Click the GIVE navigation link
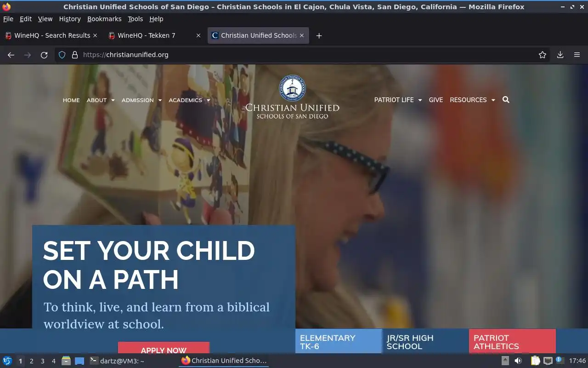Screen dimensions: 588x368 [436, 100]
